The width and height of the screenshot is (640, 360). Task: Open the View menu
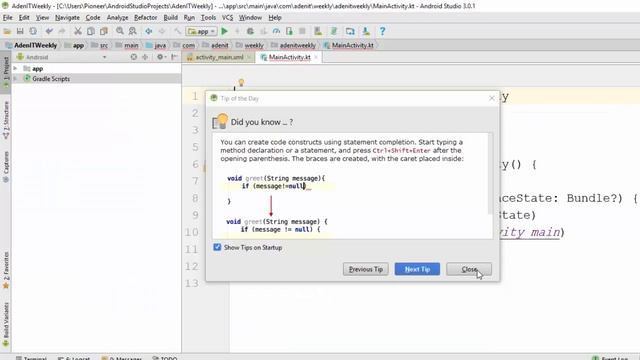click(x=42, y=18)
